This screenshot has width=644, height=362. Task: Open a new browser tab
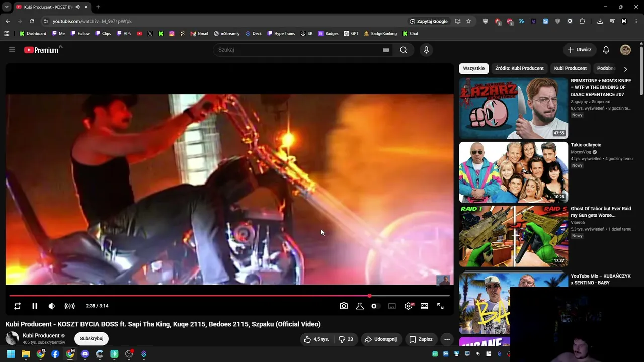(98, 7)
